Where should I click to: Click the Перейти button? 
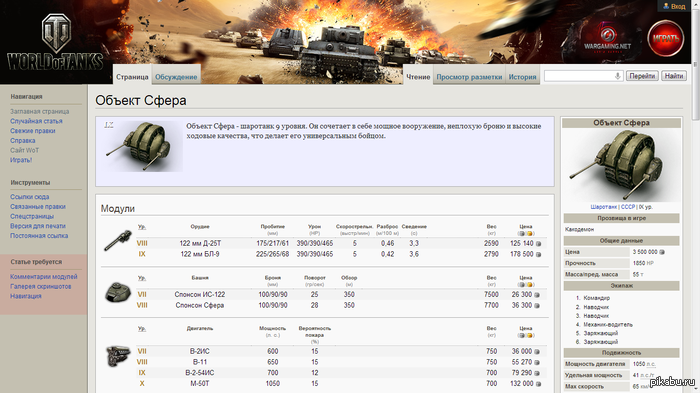(642, 76)
